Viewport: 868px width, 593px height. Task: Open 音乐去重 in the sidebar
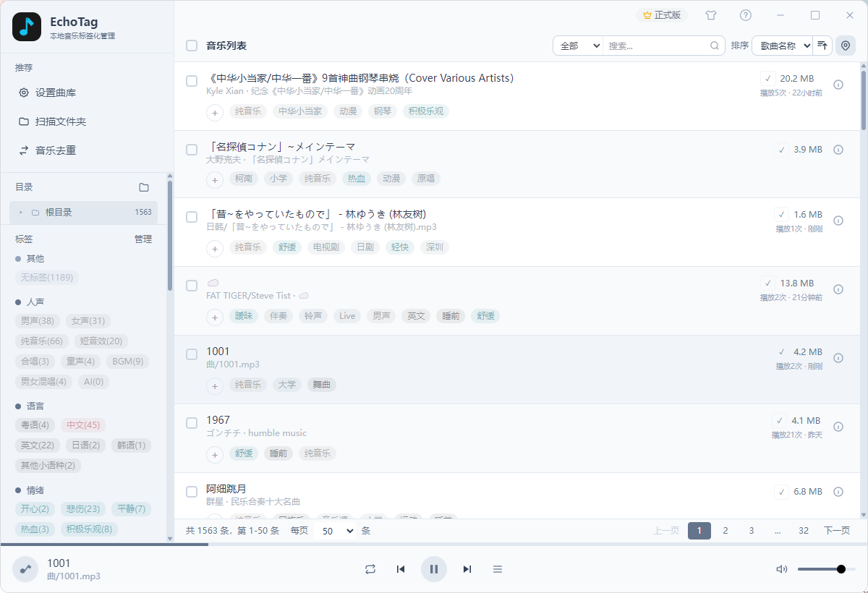55,150
